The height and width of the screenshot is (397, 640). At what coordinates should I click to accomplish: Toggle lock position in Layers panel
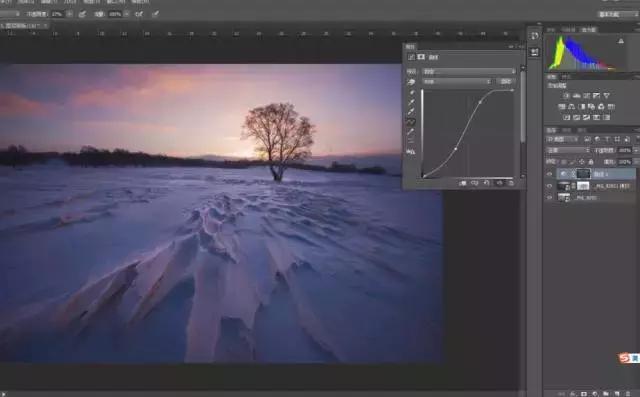point(582,162)
